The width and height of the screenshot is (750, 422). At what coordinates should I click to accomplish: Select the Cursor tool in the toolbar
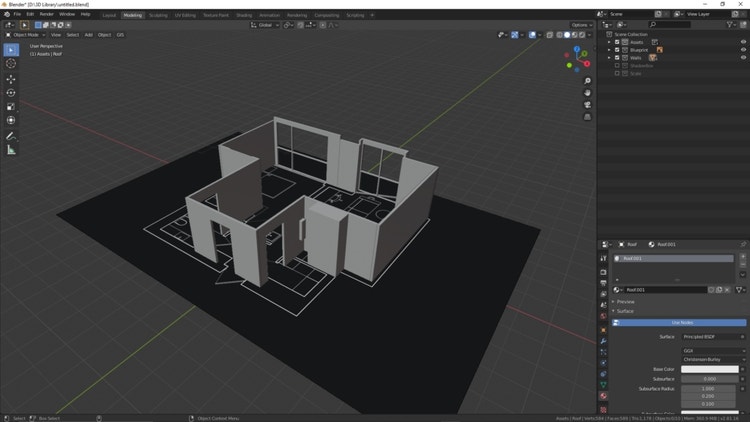point(11,63)
